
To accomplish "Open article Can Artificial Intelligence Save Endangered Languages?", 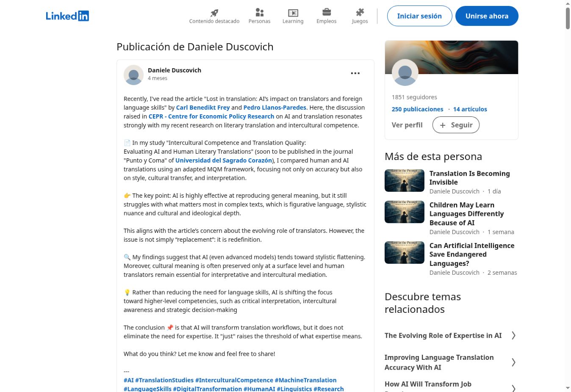I will 472,254.
